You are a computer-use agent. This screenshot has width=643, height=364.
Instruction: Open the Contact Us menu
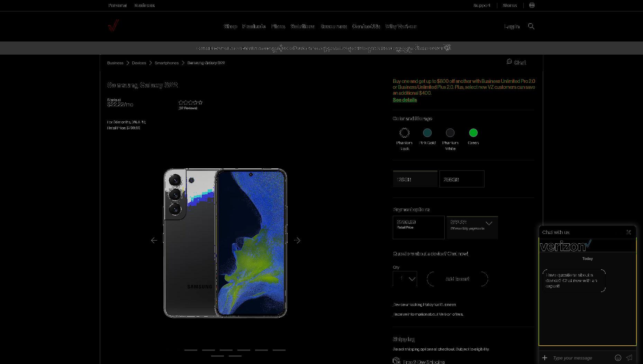coord(366,26)
